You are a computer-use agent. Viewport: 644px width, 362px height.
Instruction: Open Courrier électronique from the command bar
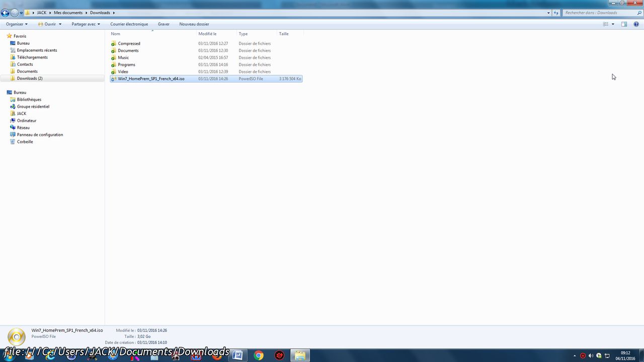[129, 24]
